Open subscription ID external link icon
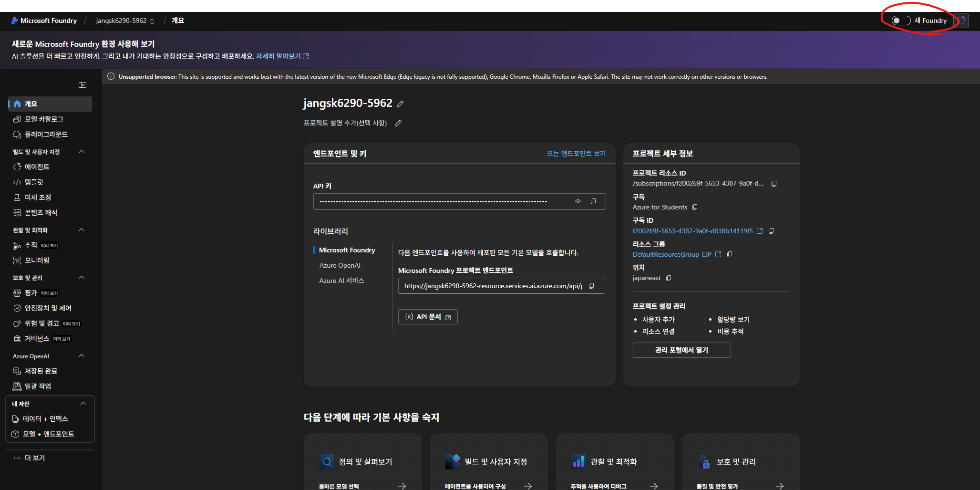Screen dimensions: 980x490 pyautogui.click(x=760, y=231)
